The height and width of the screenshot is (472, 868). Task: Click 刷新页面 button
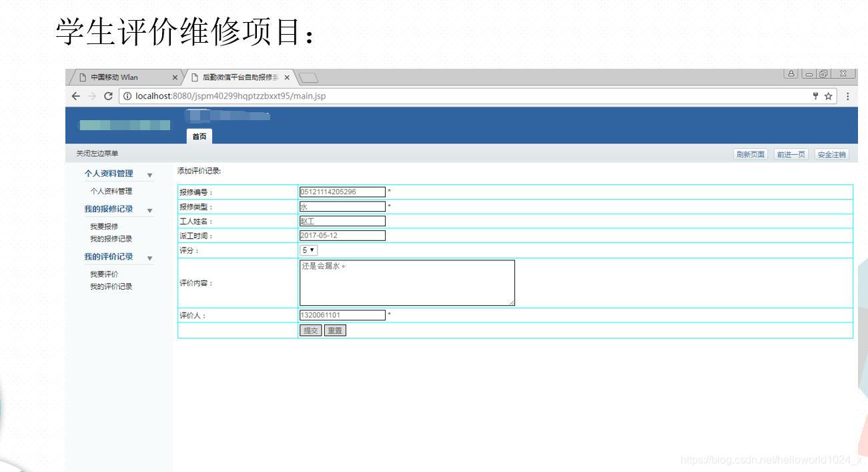coord(751,154)
